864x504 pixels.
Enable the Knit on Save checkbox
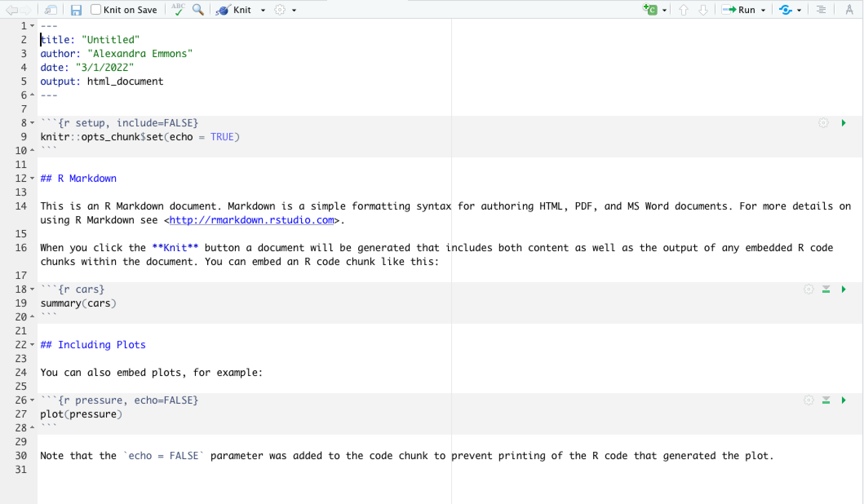[x=96, y=10]
